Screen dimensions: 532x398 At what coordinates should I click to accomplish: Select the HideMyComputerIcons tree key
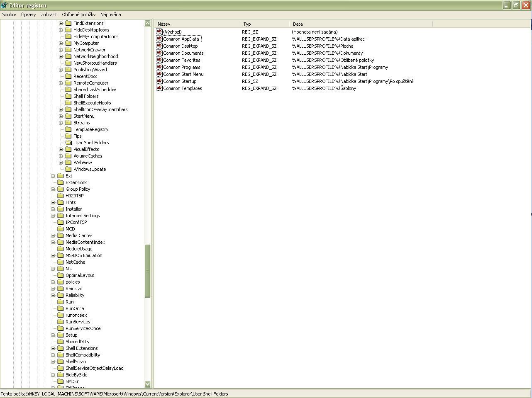click(x=96, y=36)
